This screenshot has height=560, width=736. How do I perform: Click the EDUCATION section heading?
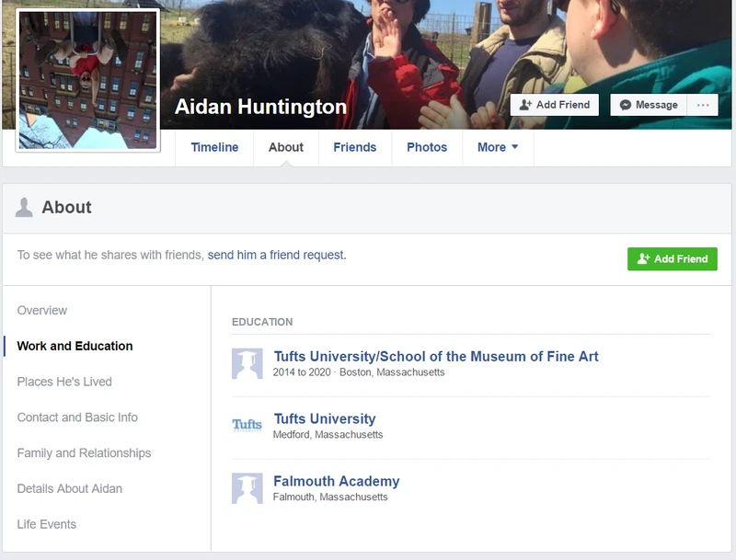click(x=262, y=322)
